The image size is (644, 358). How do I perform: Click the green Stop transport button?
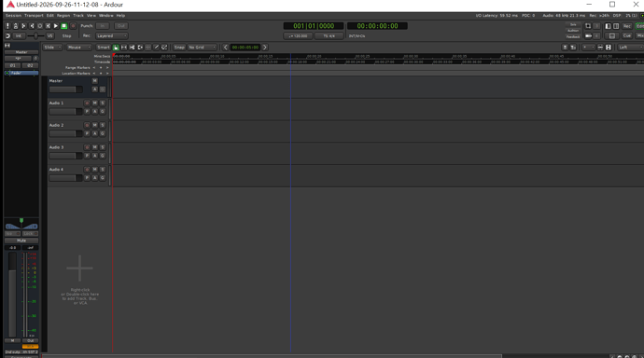tap(64, 26)
